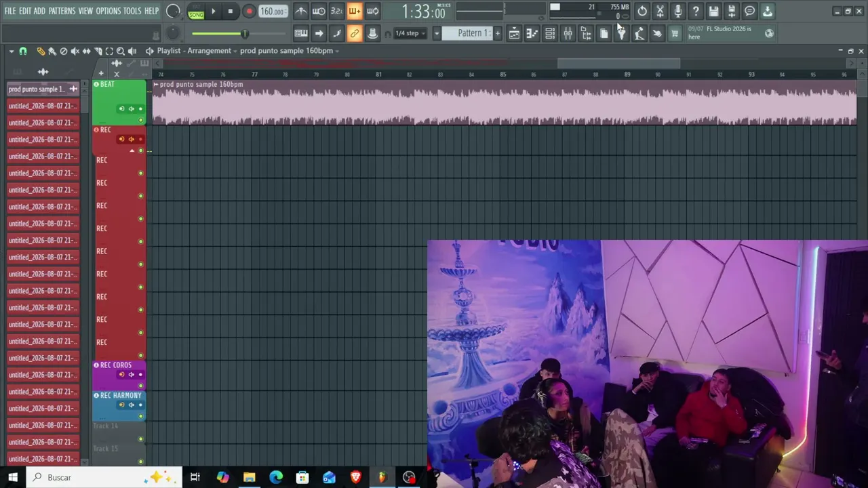Open the TOOLS menu
Image resolution: width=868 pixels, height=488 pixels.
[132, 11]
